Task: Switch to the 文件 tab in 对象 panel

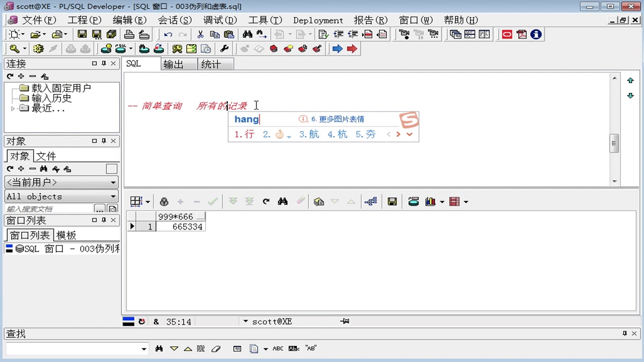Action: click(x=46, y=156)
